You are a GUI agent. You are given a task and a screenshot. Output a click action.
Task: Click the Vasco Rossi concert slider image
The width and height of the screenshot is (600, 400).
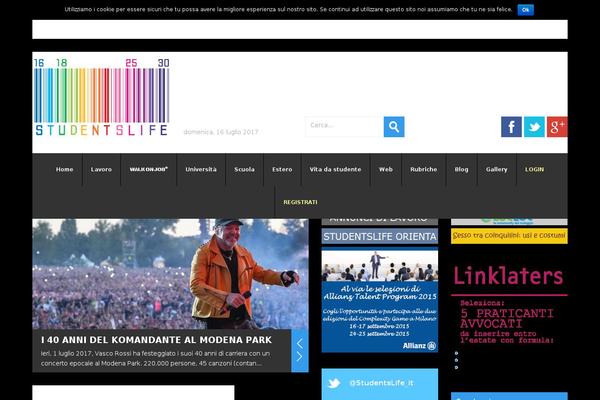(170, 274)
